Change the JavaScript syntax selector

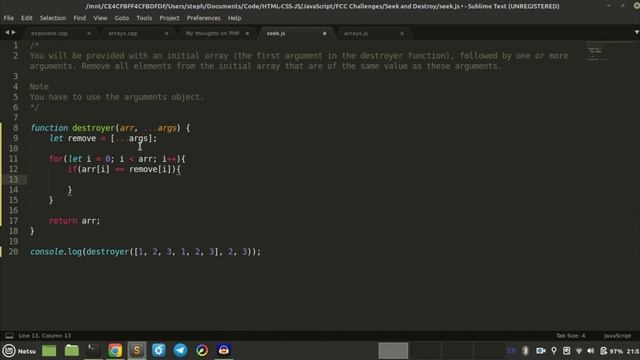pyautogui.click(x=617, y=336)
